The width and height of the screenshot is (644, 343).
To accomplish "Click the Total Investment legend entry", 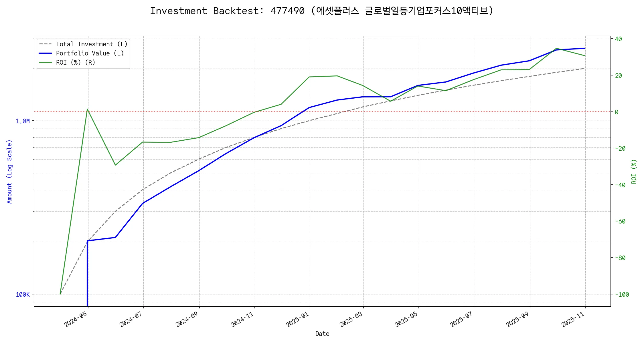I will click(x=92, y=44).
